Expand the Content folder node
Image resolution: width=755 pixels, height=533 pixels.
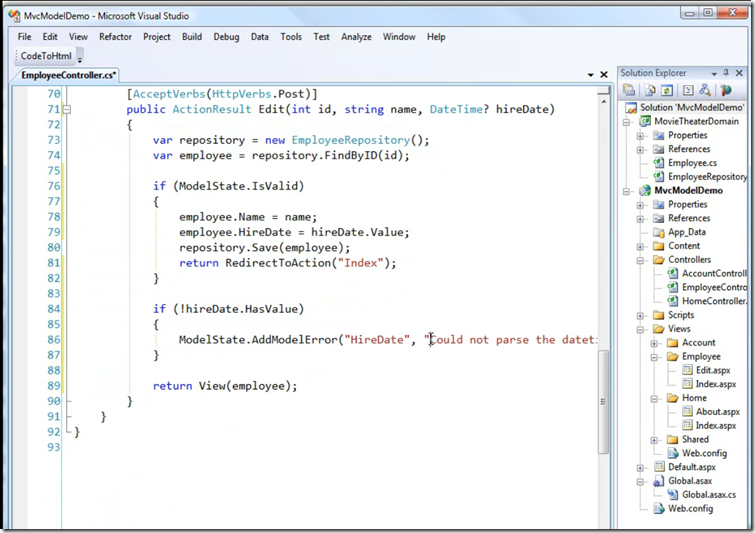point(640,247)
